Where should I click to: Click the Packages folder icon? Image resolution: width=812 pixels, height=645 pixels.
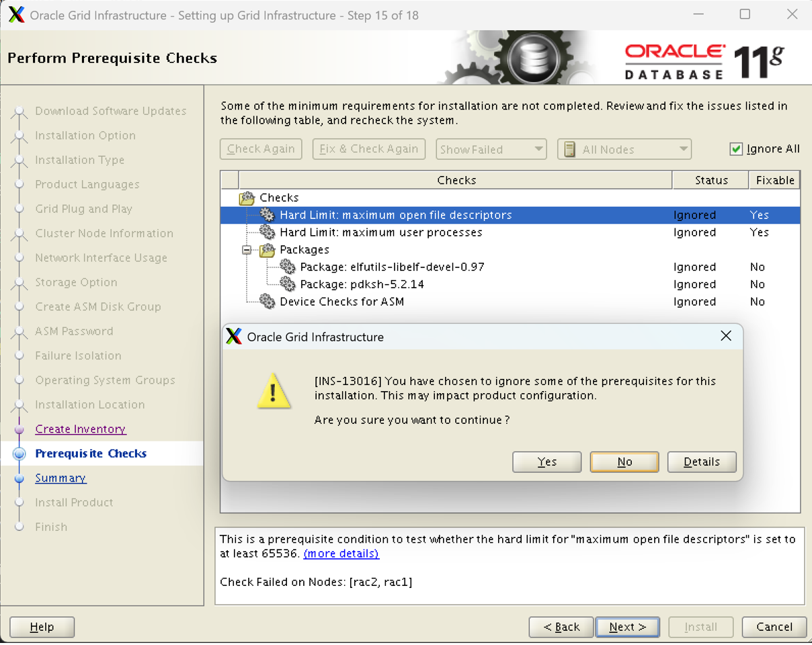click(268, 250)
